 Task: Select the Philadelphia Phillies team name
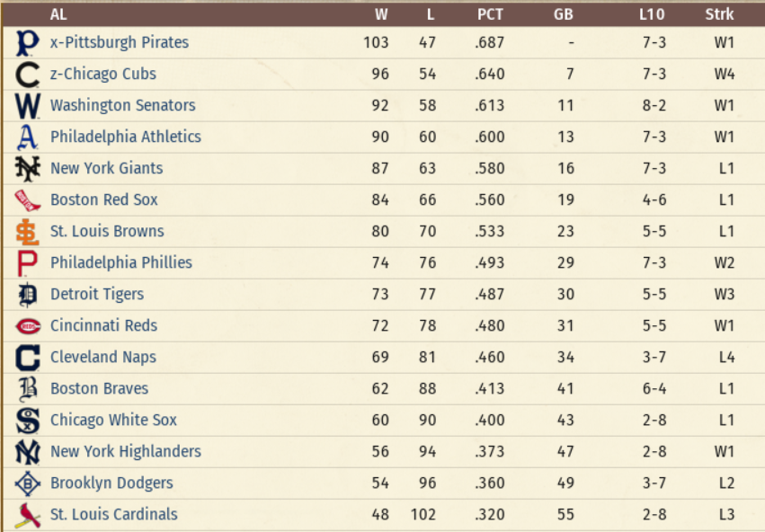120,262
